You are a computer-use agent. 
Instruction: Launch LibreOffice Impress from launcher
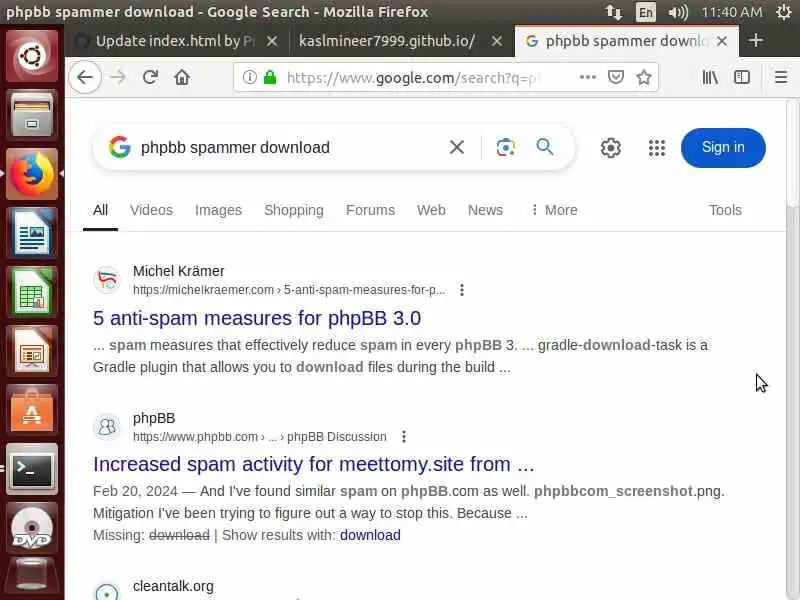(32, 351)
